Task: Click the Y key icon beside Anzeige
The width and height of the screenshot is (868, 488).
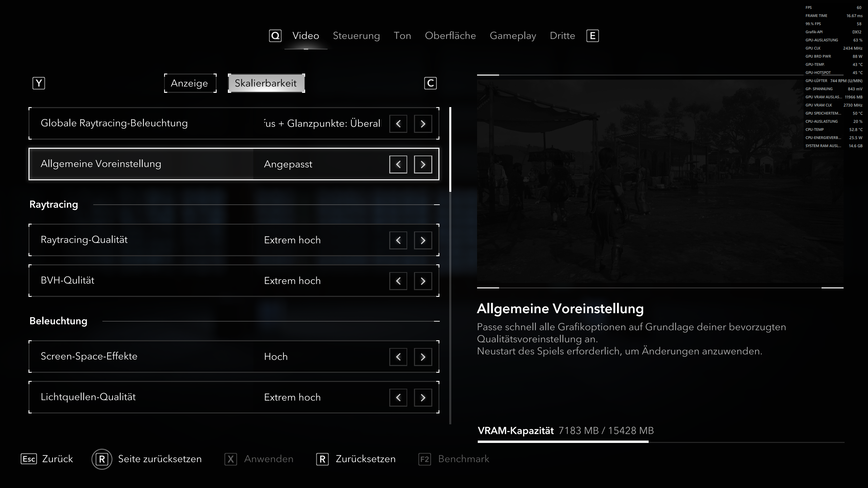Action: pos(39,83)
